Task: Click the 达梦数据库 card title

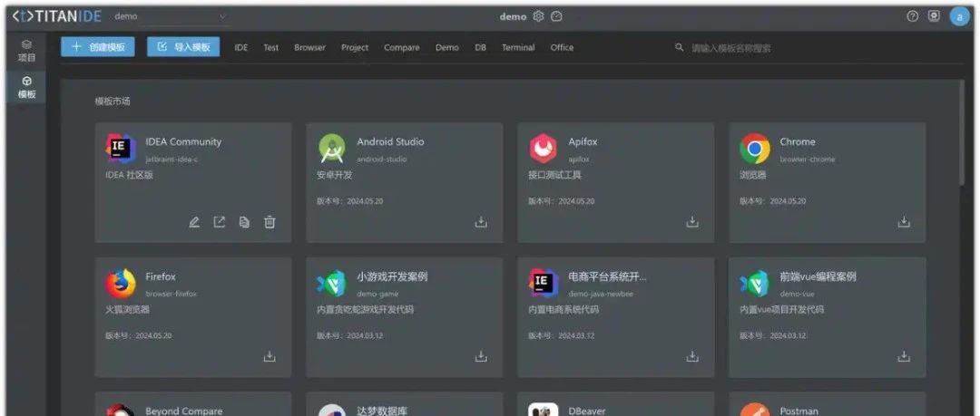Action: pos(382,411)
